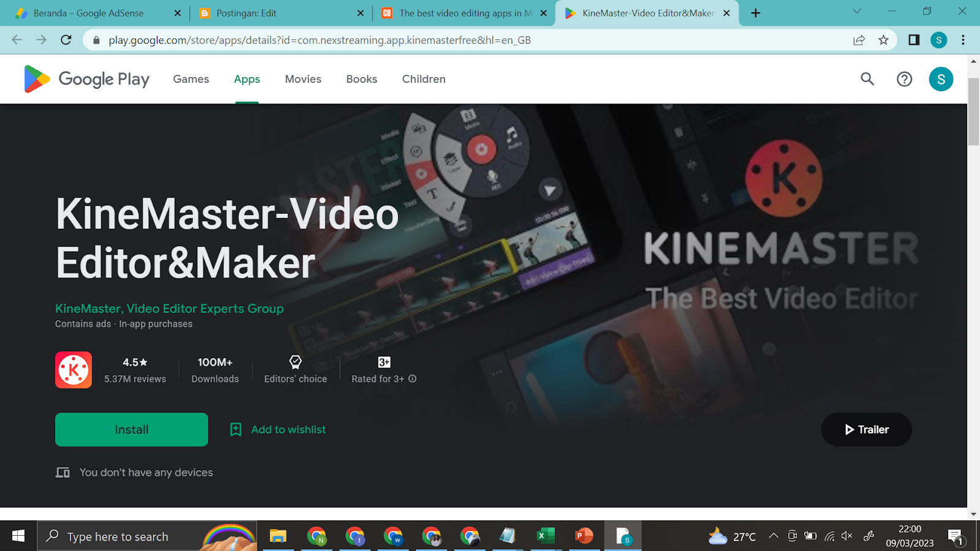Open the Windows Start menu
The image size is (980, 551).
18,536
